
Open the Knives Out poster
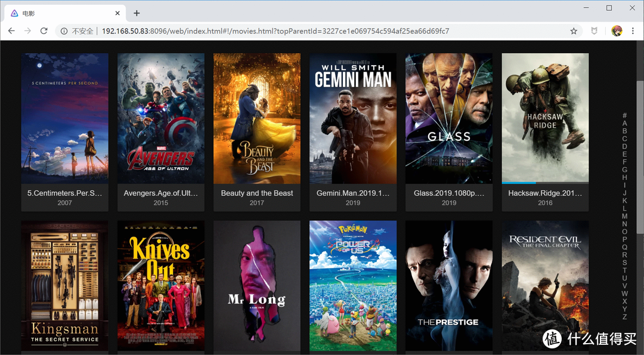pos(161,286)
